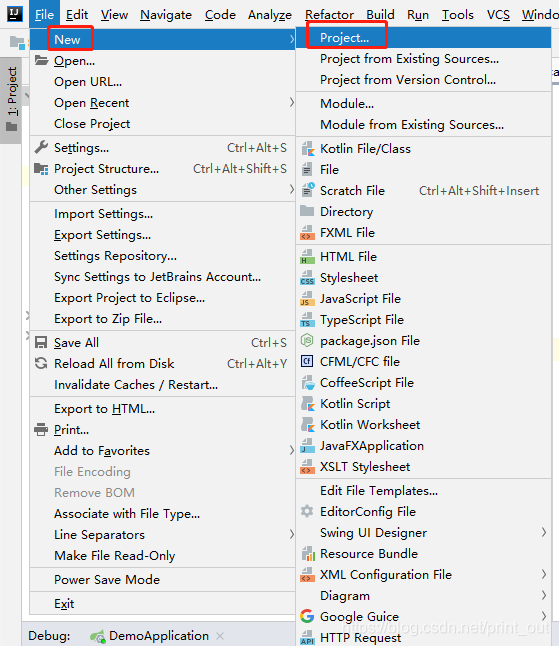The width and height of the screenshot is (559, 646).
Task: Click Exit in the File menu
Action: point(163,604)
